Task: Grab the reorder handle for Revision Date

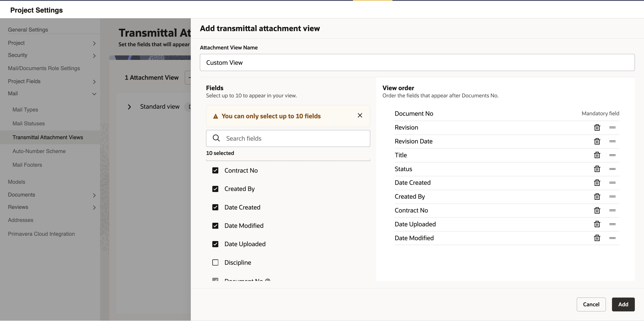Action: [612, 141]
